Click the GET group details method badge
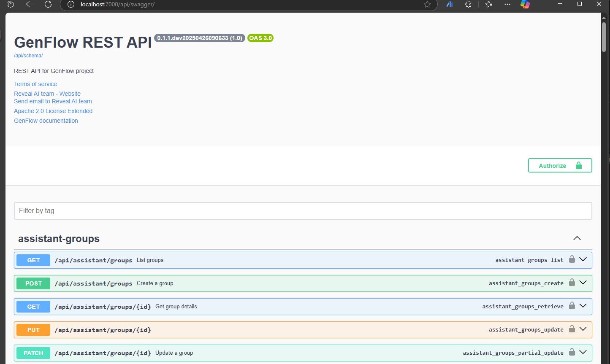Image resolution: width=610 pixels, height=364 pixels. 33,307
